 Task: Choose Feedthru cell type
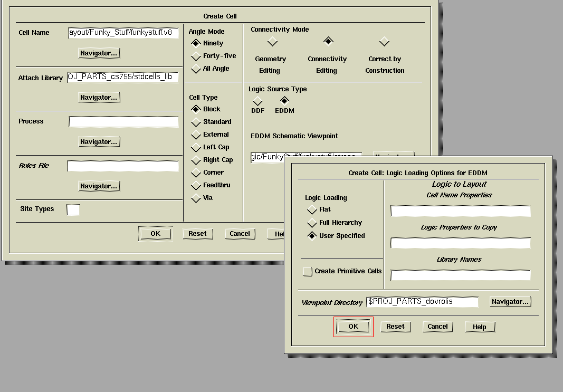point(196,185)
